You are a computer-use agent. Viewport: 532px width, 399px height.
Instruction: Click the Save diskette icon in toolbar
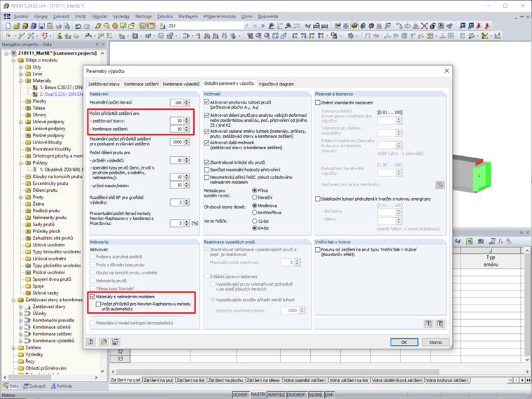[x=41, y=26]
